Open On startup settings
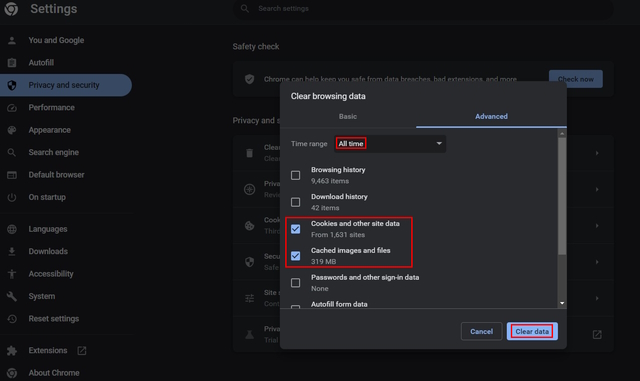This screenshot has width=640, height=381. tap(47, 197)
